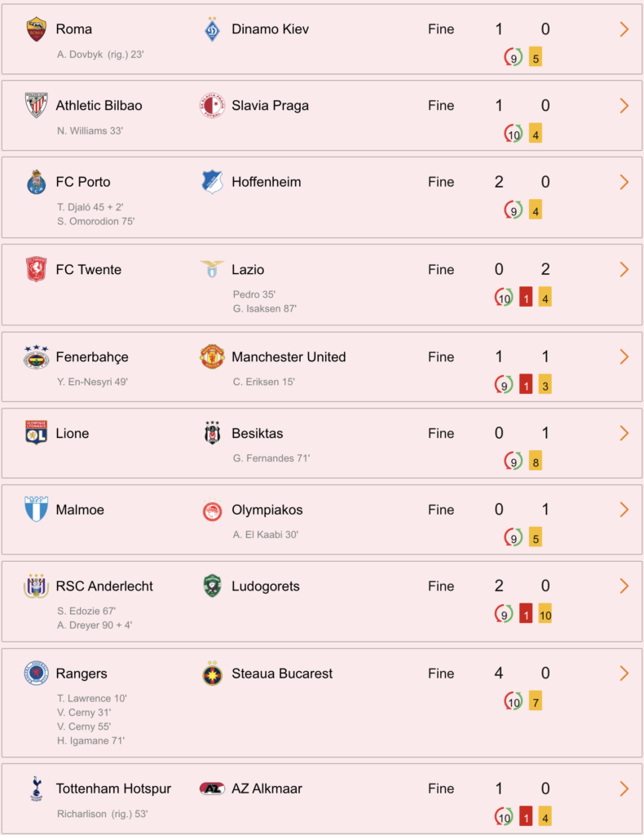Click the Dinamo Kiev team logo
Viewport: 644px width, 835px height.
pyautogui.click(x=213, y=29)
